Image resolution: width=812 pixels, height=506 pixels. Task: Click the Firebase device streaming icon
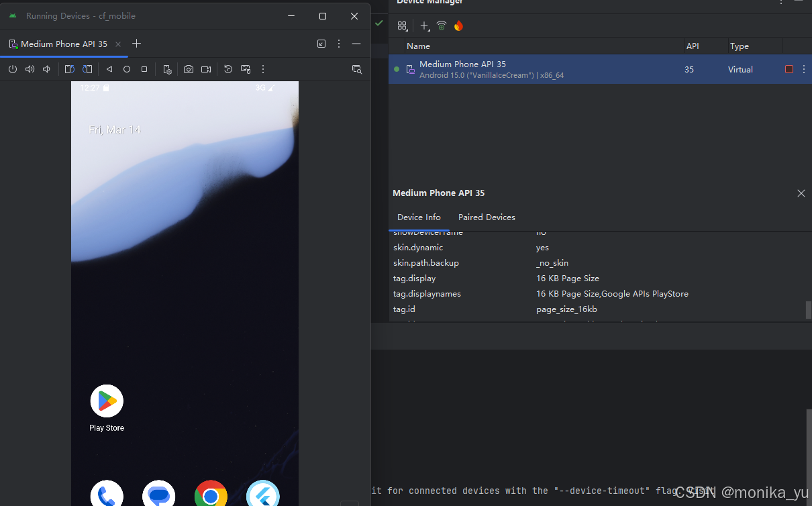458,26
